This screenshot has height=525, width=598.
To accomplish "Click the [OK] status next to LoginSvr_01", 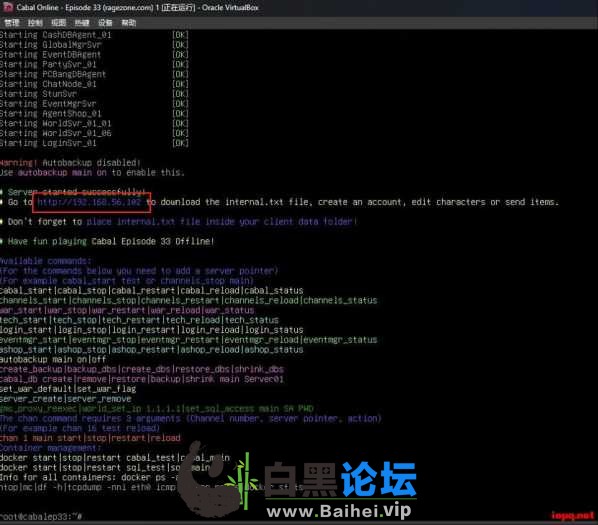I will pos(180,143).
